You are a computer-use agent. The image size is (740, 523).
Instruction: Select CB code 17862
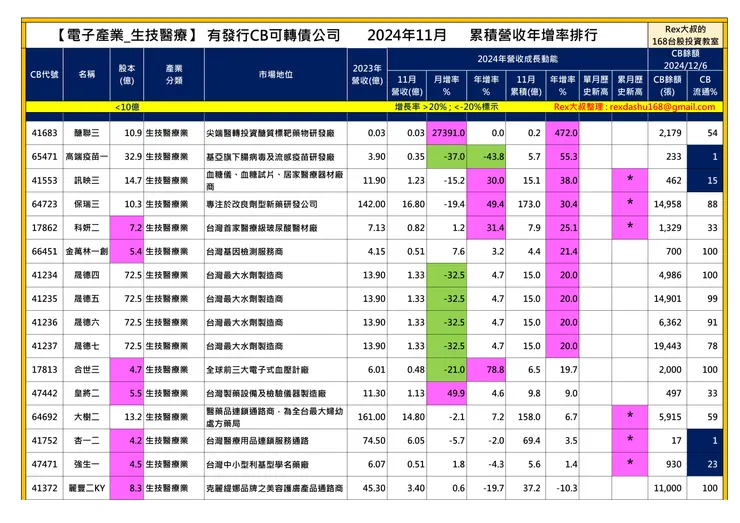click(44, 228)
